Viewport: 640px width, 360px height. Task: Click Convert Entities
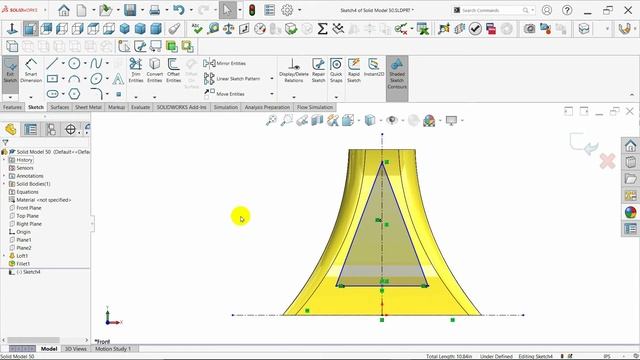(x=155, y=71)
